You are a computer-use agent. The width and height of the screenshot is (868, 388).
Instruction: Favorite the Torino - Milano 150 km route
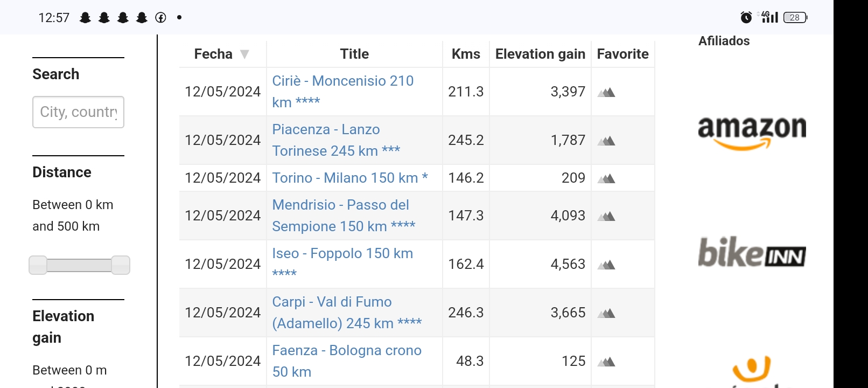(606, 178)
